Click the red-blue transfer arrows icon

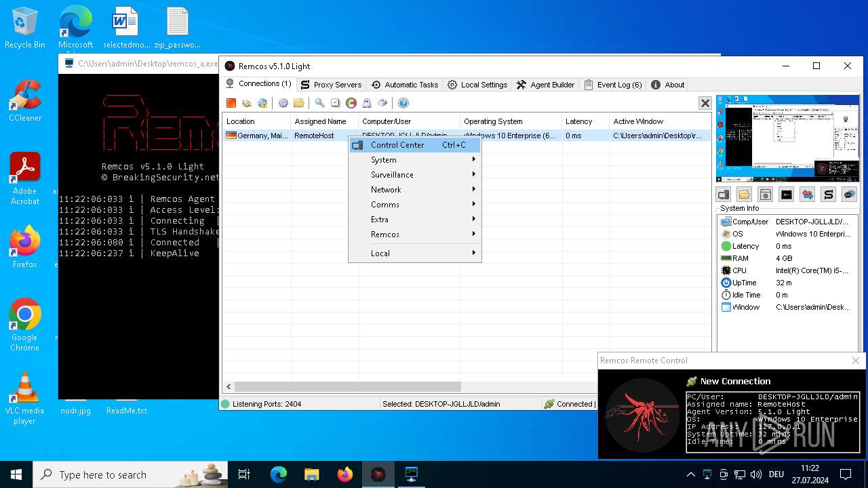click(x=808, y=195)
